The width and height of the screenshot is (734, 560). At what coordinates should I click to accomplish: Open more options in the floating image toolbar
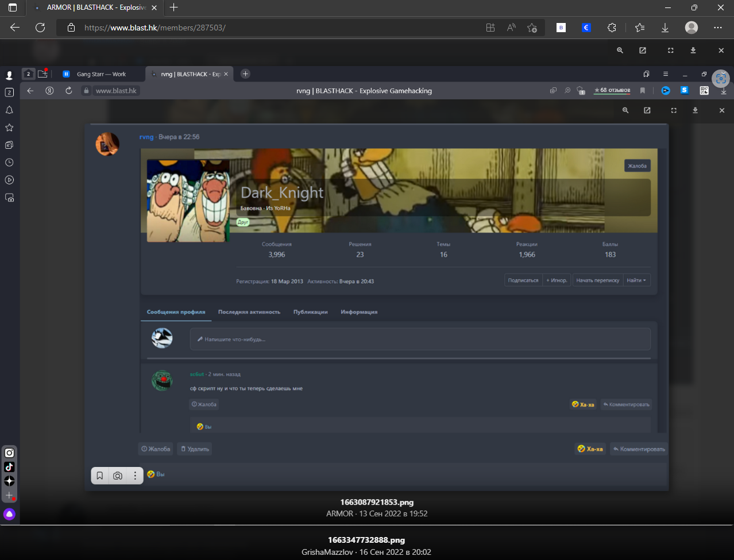pos(135,476)
